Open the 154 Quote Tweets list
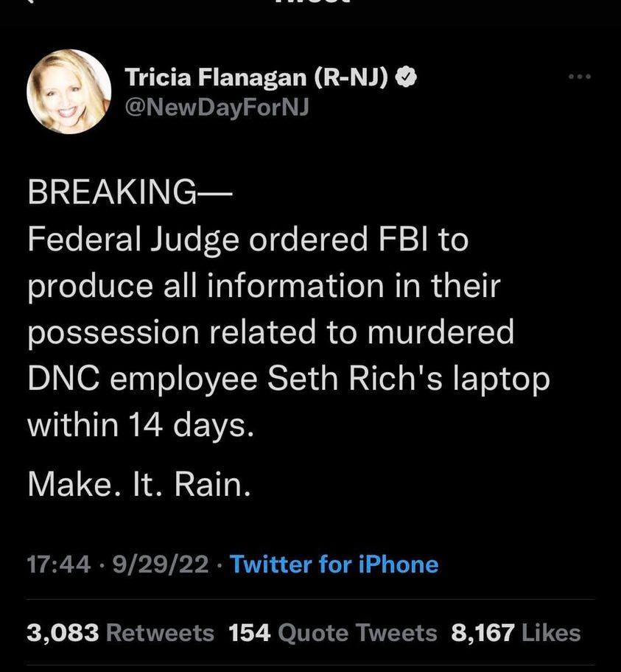 333,633
